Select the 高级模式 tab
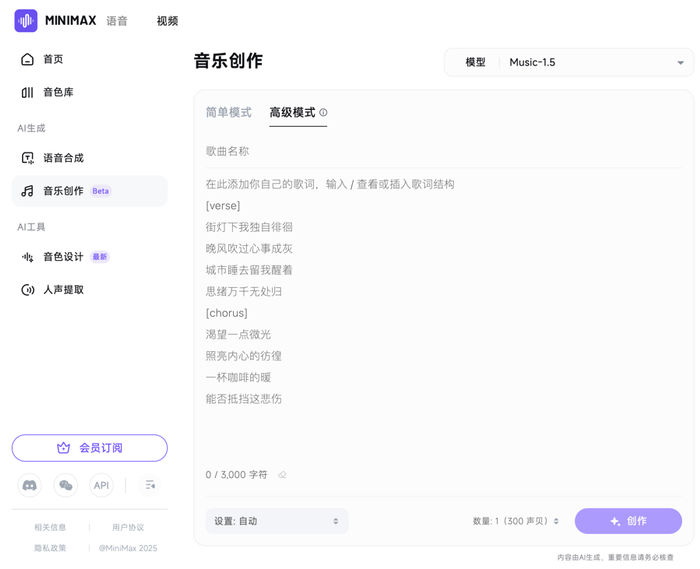700x569 pixels. tap(292, 112)
